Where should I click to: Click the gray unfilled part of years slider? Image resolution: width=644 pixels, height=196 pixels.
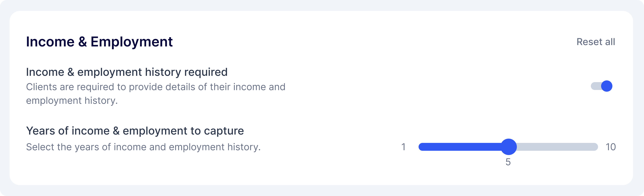(557, 147)
